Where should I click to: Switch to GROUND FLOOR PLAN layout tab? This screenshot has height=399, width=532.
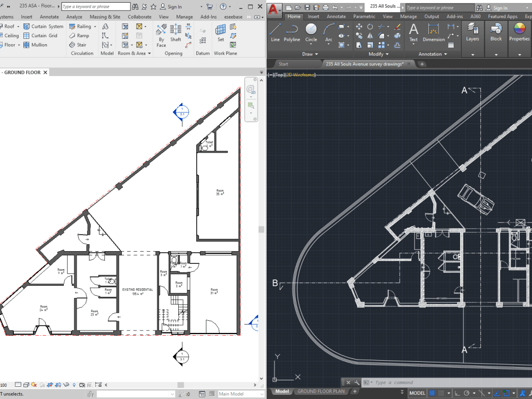coord(321,391)
